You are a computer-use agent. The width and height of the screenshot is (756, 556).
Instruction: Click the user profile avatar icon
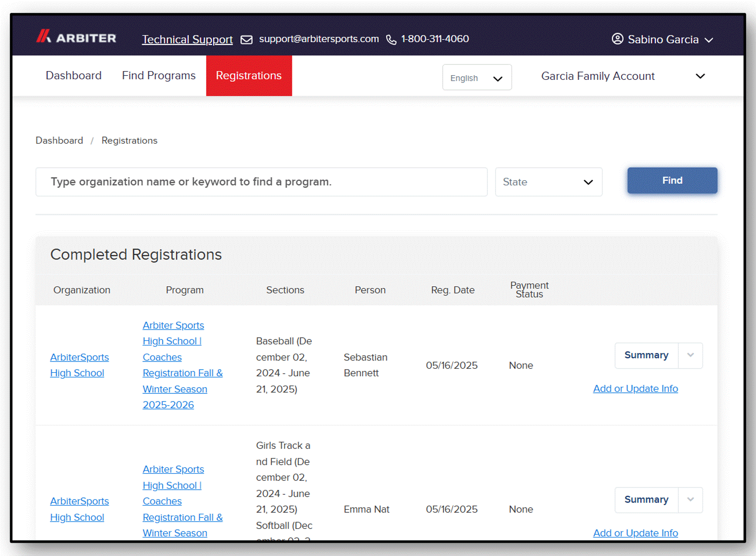[x=618, y=39]
